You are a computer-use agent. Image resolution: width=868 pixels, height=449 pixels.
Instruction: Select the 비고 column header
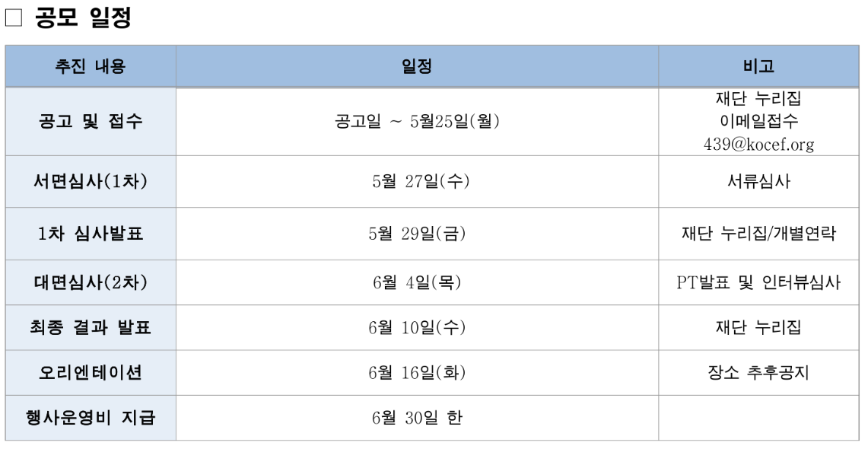[758, 66]
